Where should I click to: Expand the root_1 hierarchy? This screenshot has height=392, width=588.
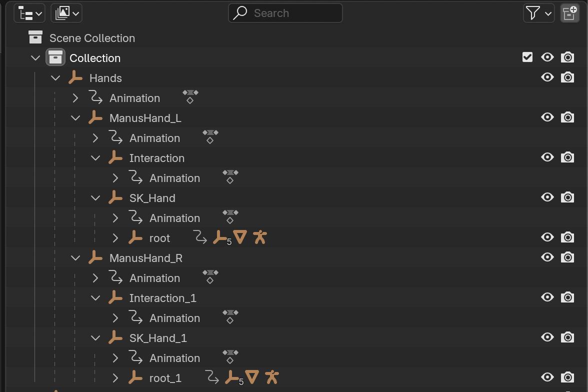click(x=115, y=378)
